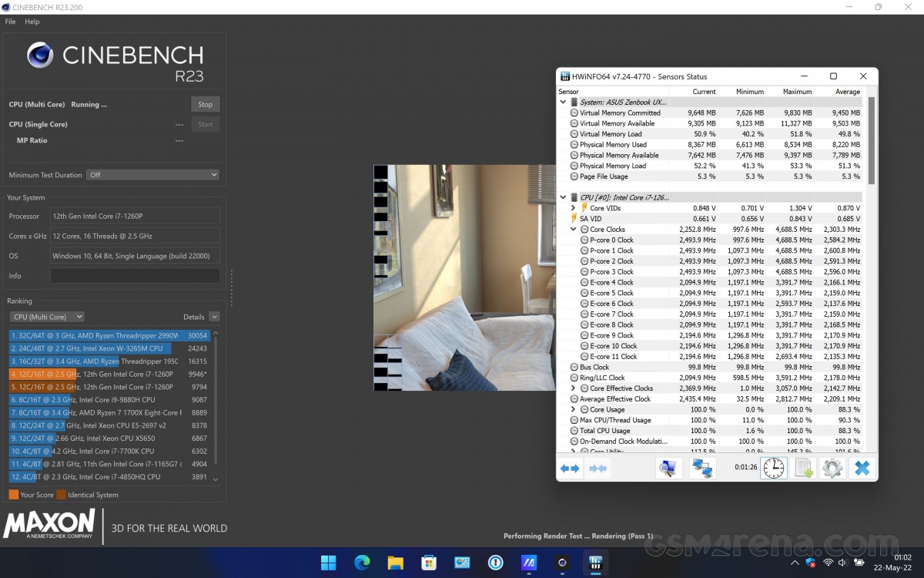This screenshot has width=924, height=578.
Task: Click the Info input field
Action: point(135,276)
